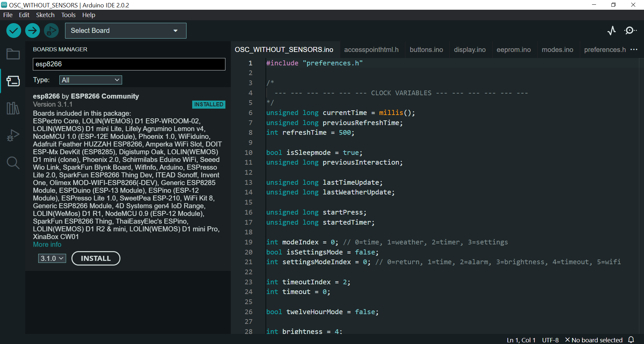
Task: Open the Library Manager sidebar
Action: click(13, 108)
